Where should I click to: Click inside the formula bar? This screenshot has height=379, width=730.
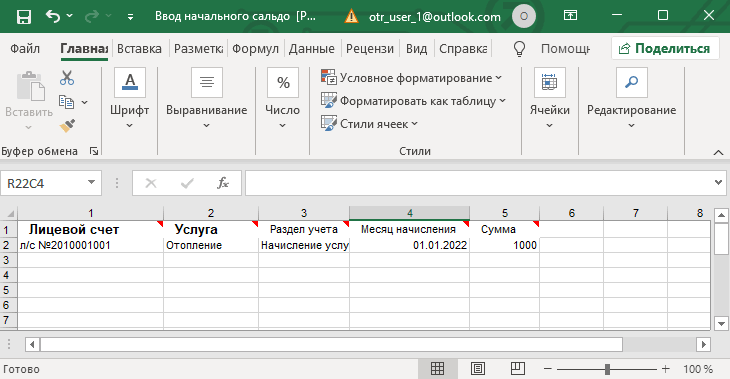480,183
